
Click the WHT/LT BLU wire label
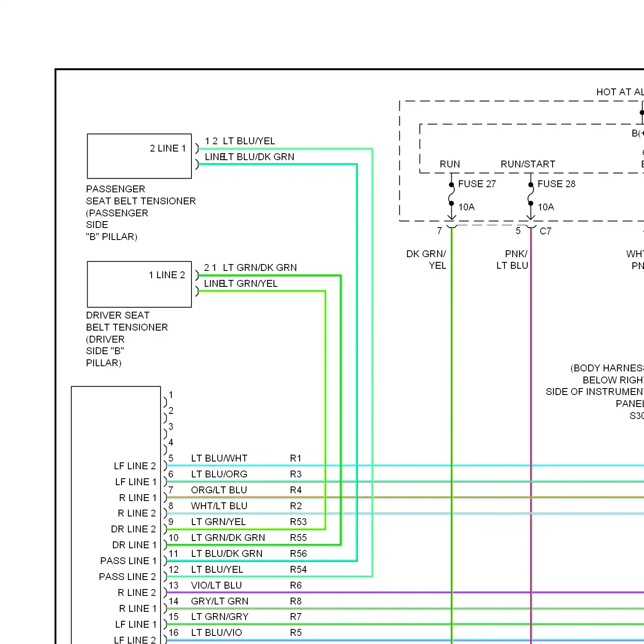(219, 506)
